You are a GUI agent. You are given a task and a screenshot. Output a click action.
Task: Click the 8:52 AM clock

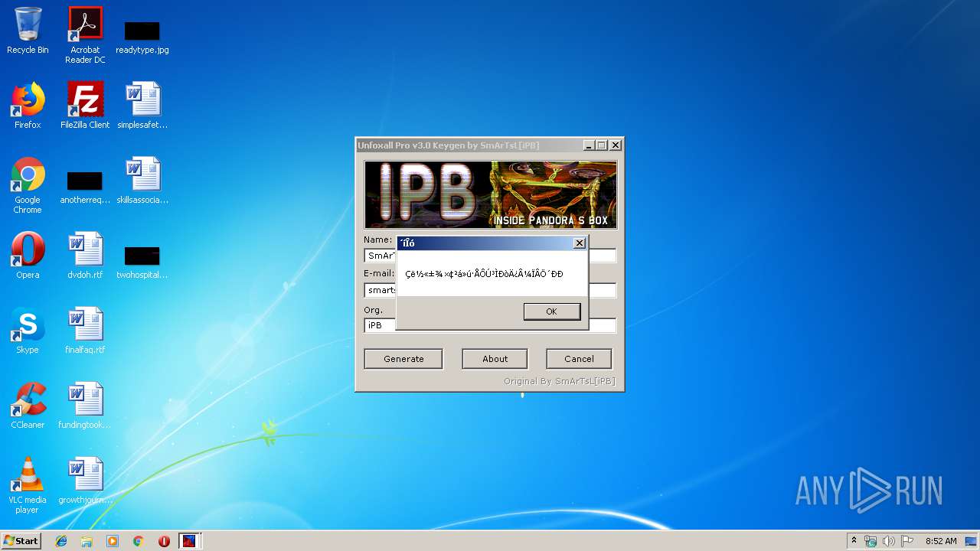click(941, 541)
